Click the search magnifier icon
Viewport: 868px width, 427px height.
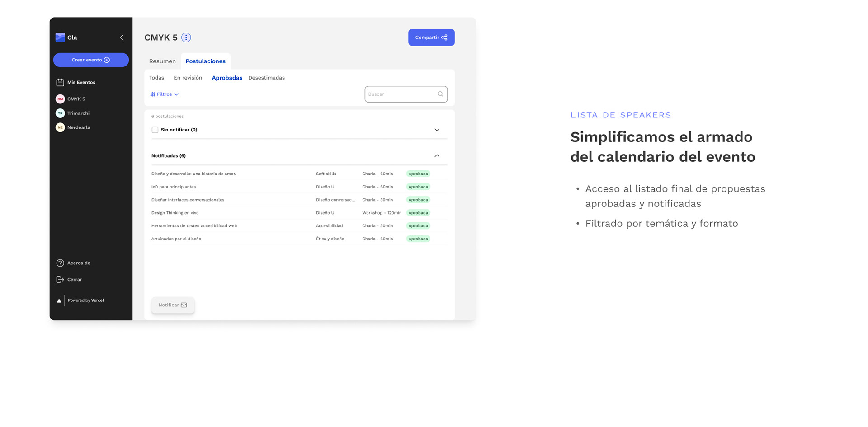tap(440, 94)
